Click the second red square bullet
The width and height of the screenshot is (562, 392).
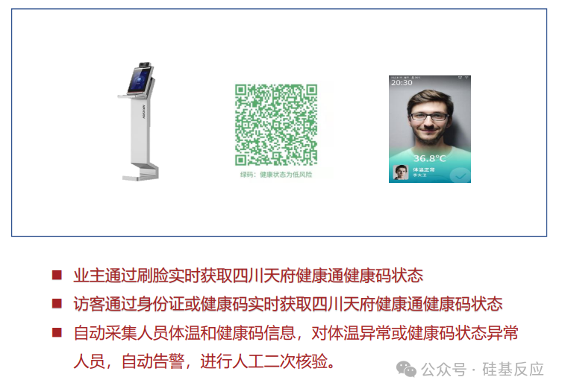(57, 303)
